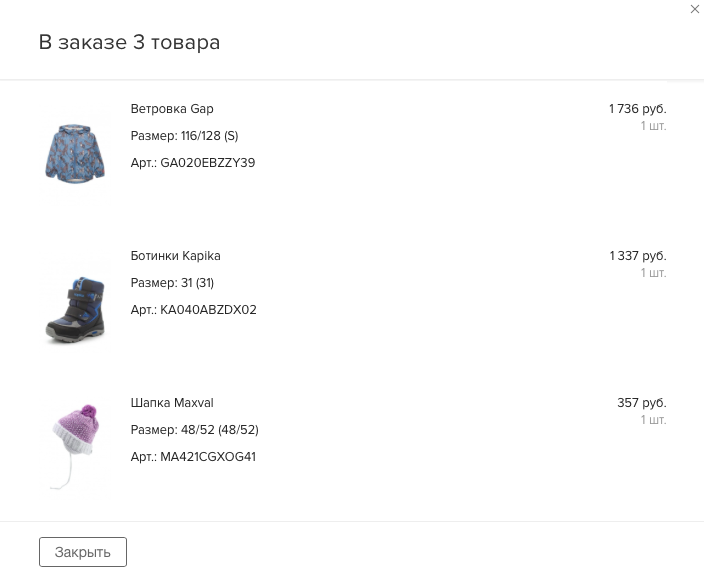Viewport: 704px width, 582px height.
Task: Click the size 31 (31) text
Action: click(197, 283)
